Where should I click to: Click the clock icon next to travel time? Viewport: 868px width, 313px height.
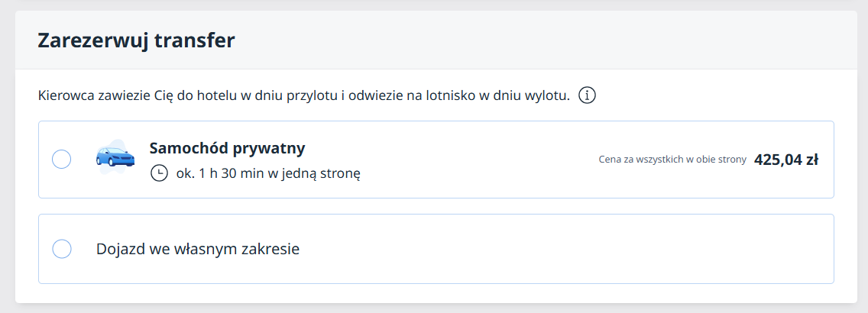point(159,173)
